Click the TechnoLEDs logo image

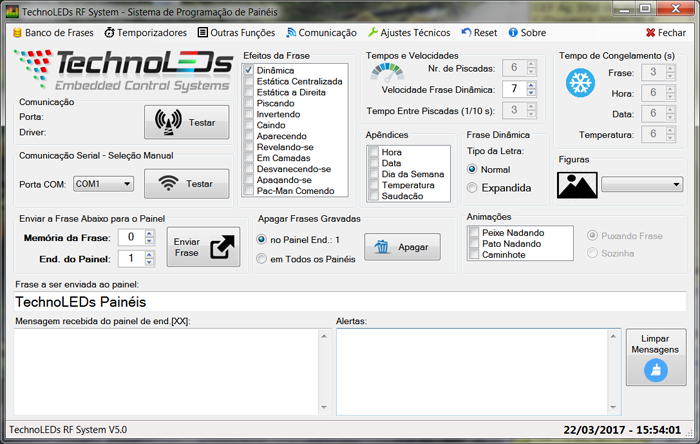tap(123, 70)
